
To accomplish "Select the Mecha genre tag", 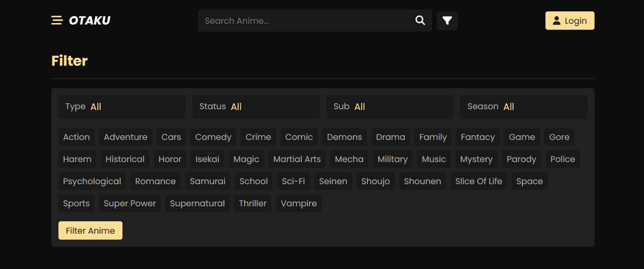I will [x=349, y=159].
